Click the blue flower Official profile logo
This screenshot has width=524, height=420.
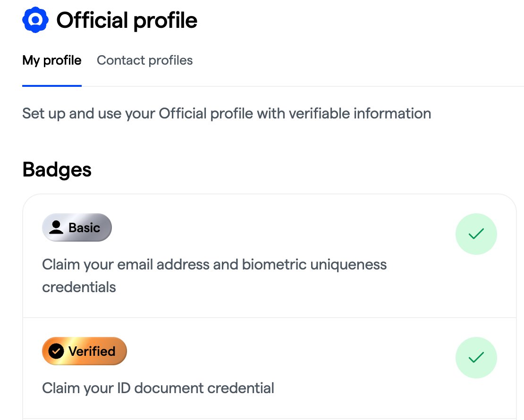(x=35, y=20)
